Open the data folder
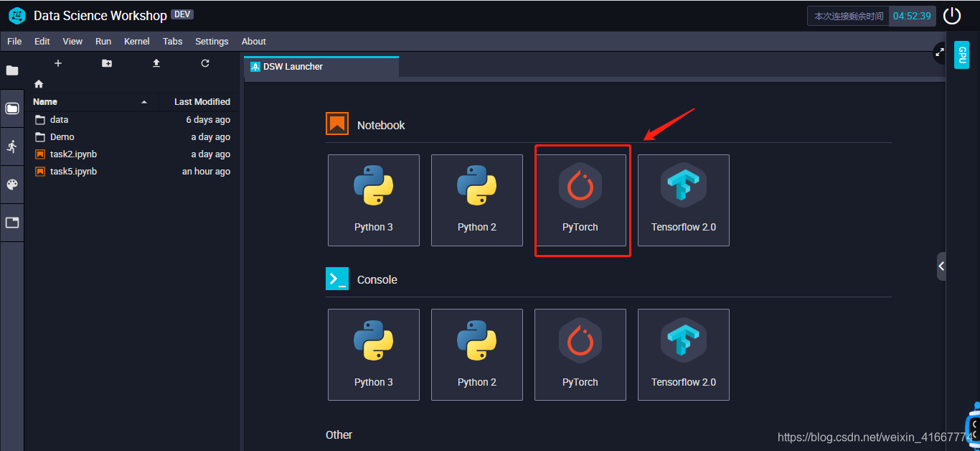 coord(132,120)
